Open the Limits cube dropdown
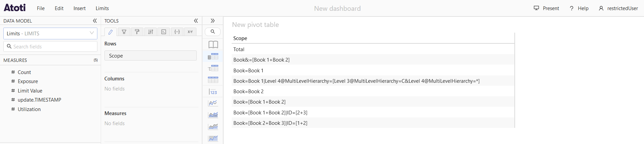Image resolution: width=644 pixels, height=144 pixels. (x=50, y=33)
